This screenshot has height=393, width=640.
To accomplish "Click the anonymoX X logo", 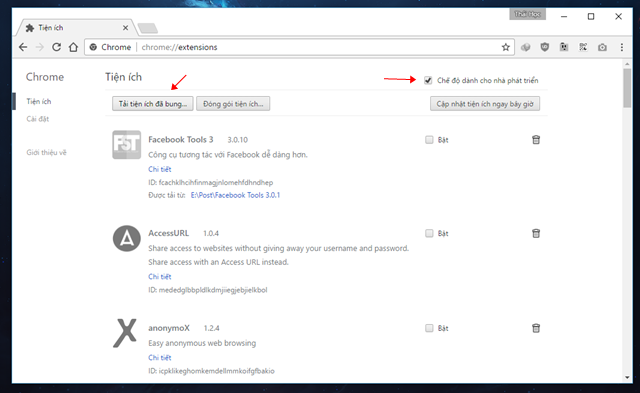I will (125, 333).
